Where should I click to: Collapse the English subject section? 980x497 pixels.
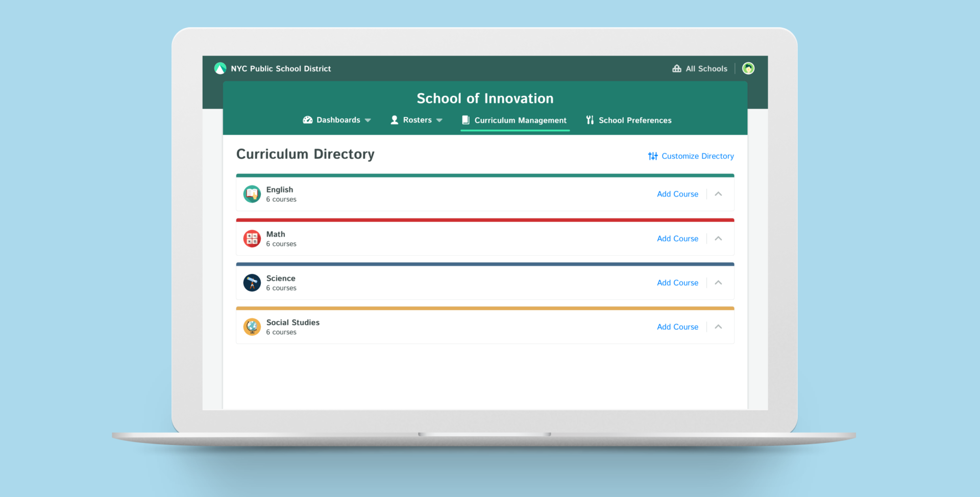718,194
